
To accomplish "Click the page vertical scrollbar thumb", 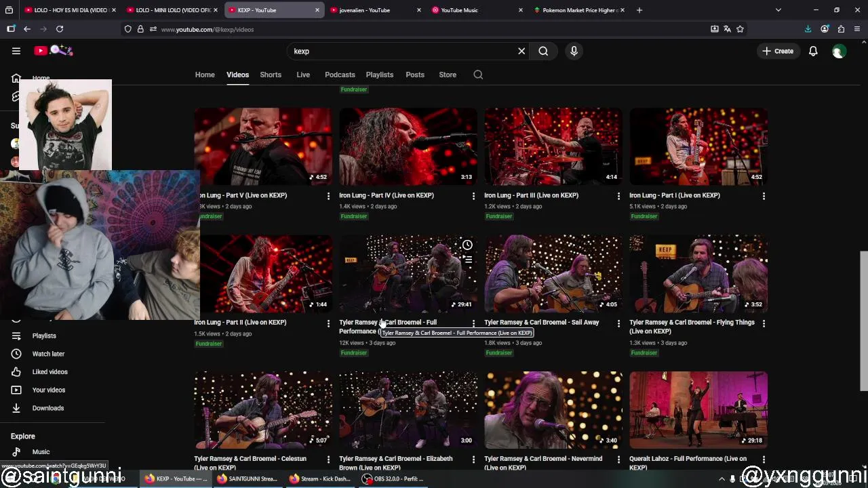I will point(864,321).
